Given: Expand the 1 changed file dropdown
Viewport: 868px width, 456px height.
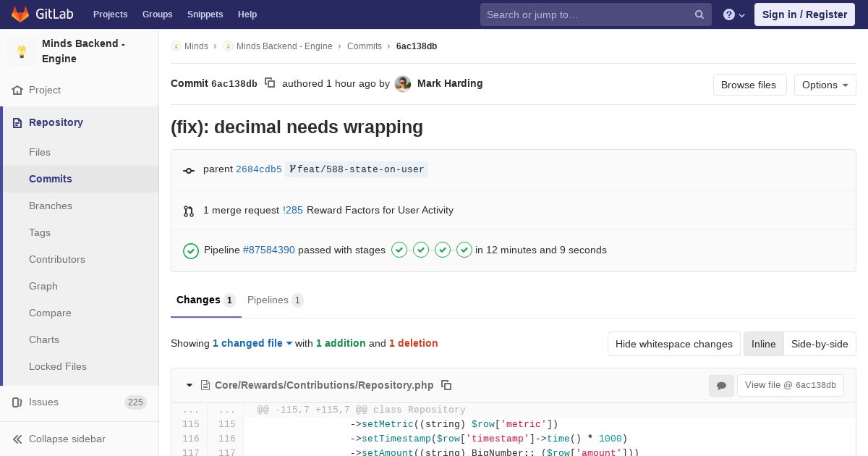Looking at the screenshot, I should (x=252, y=343).
